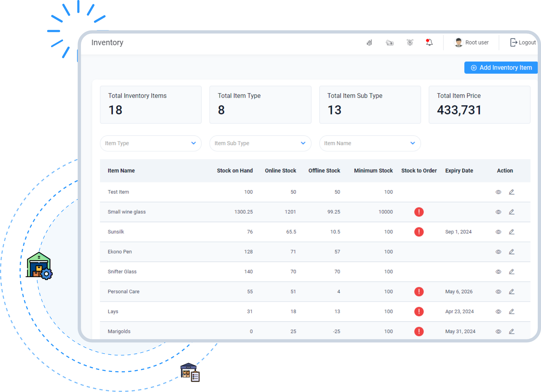Click the Total Item Type card
The width and height of the screenshot is (541, 392).
tap(260, 105)
